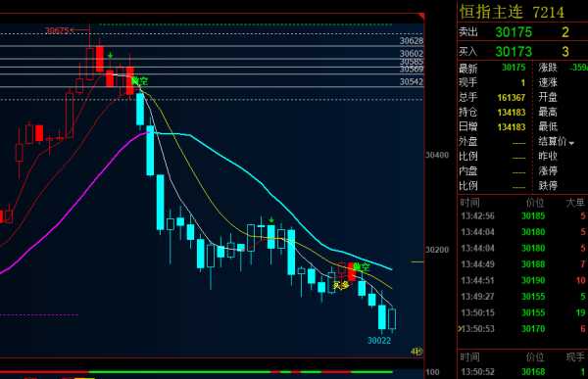588x379 pixels.
Task: Click the 大单 column header
Action: click(x=575, y=203)
